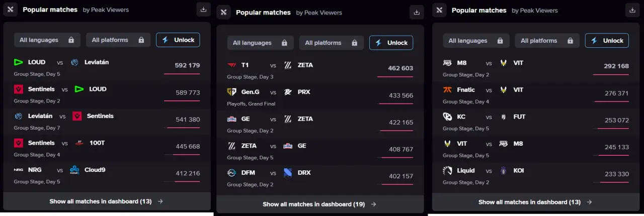Image resolution: width=644 pixels, height=216 pixels.
Task: Click the T1 team logo
Action: point(231,65)
